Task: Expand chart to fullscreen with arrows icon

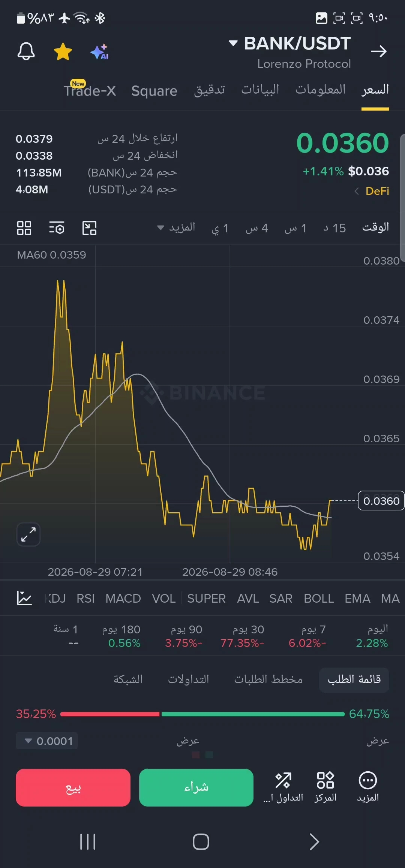Action: click(x=28, y=534)
